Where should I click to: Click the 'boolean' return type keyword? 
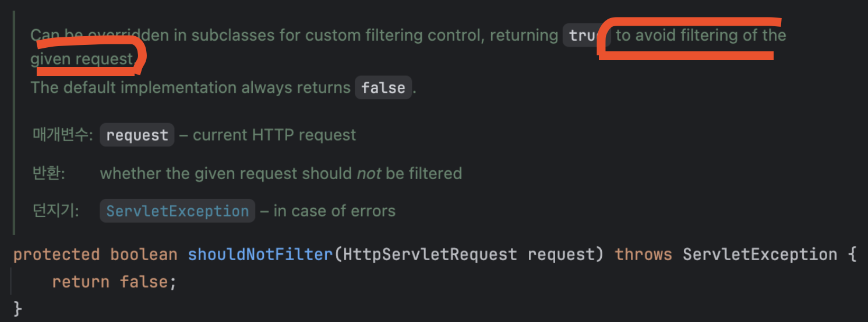[x=144, y=255]
